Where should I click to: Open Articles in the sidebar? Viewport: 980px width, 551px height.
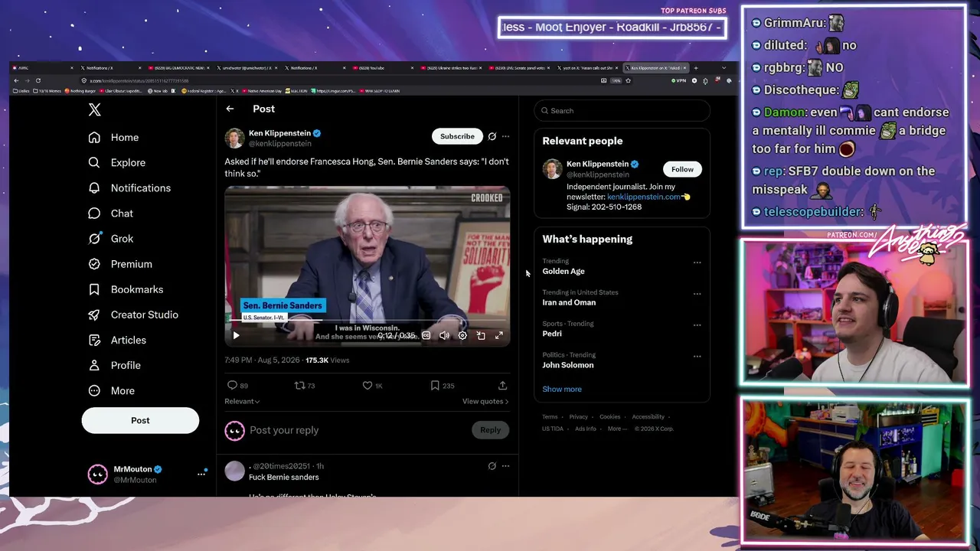click(x=117, y=340)
